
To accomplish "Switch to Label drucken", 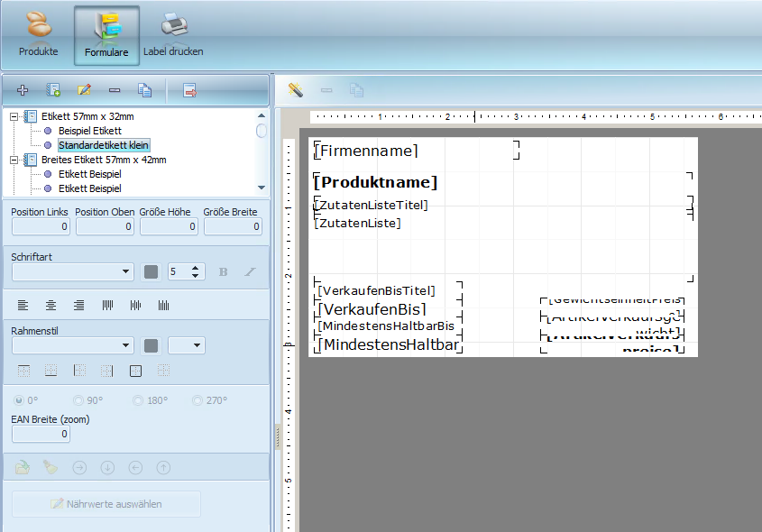I will click(x=173, y=35).
